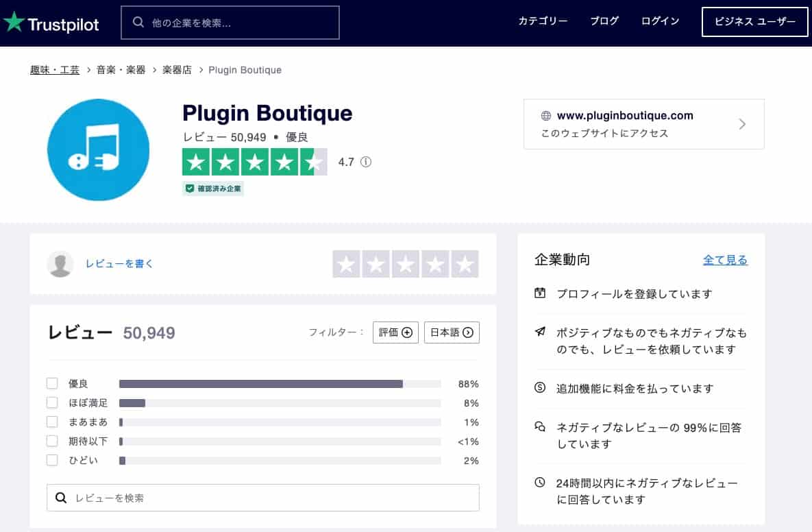Select the fourth star in review rating
The width and height of the screenshot is (812, 532).
435,264
